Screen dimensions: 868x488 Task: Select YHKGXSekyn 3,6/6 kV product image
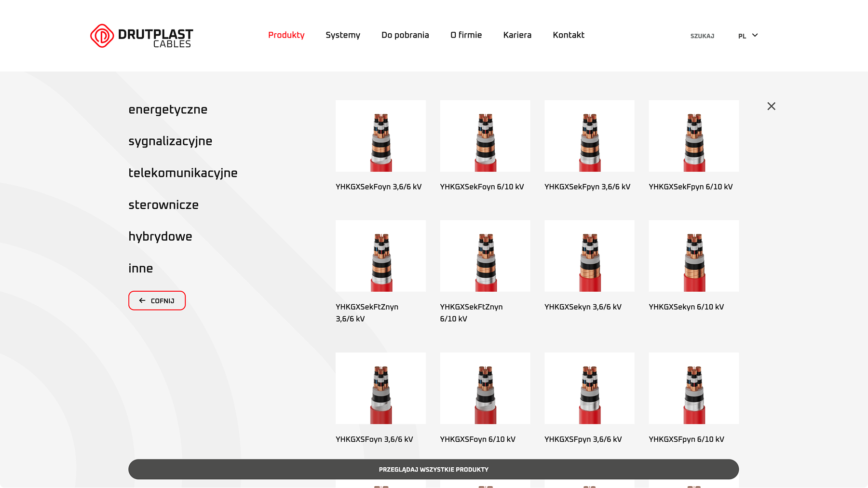point(589,256)
